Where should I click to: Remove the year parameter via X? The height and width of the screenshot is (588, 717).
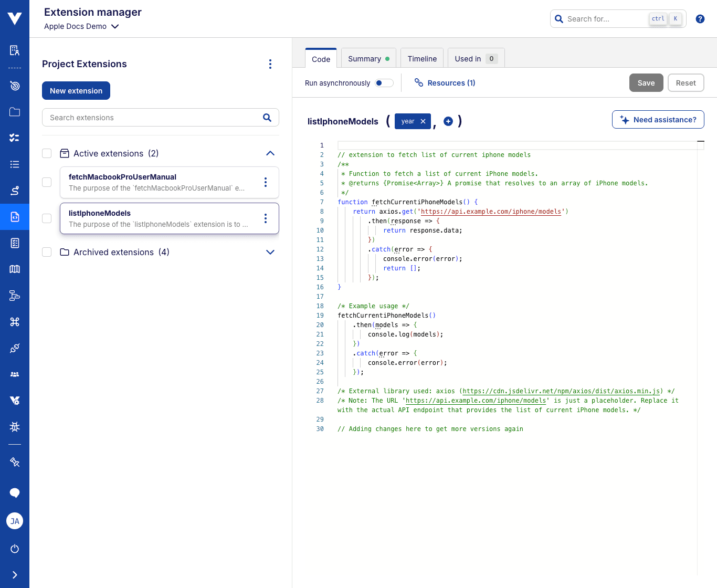[423, 121]
